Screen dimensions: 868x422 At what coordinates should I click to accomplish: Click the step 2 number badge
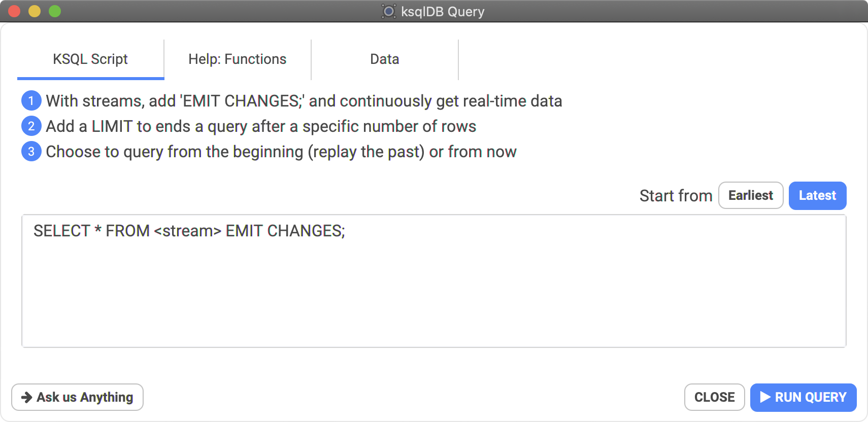click(x=31, y=126)
